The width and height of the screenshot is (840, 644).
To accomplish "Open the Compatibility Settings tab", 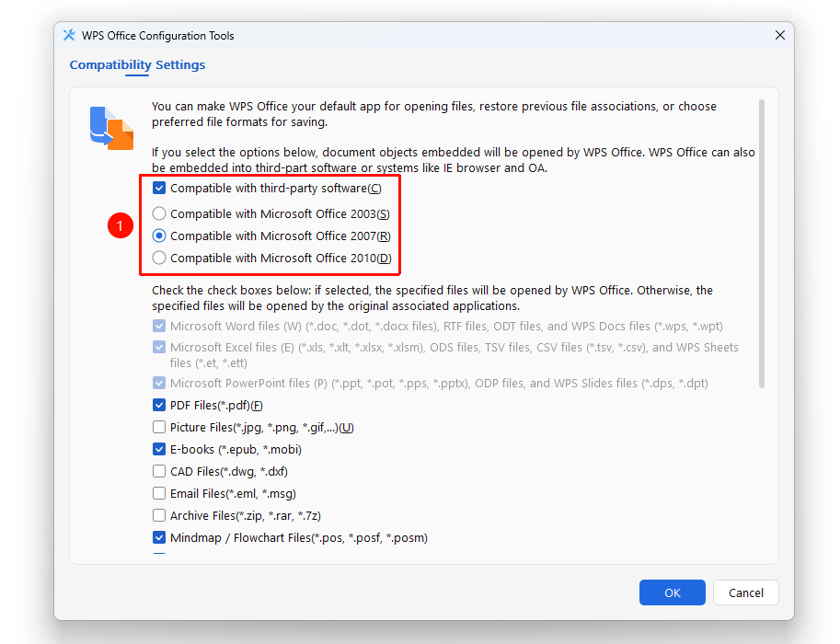I will pos(137,64).
